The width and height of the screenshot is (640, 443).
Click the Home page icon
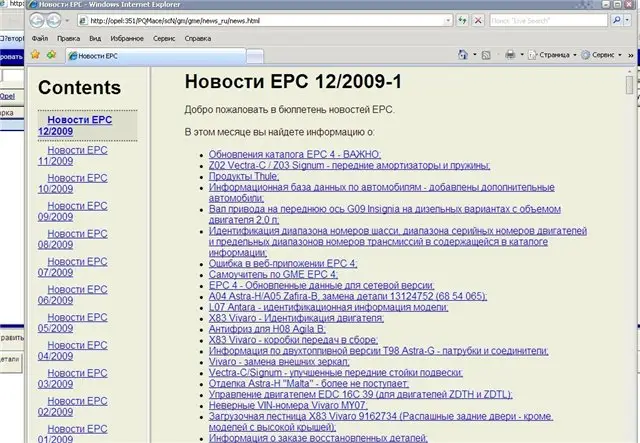(463, 55)
